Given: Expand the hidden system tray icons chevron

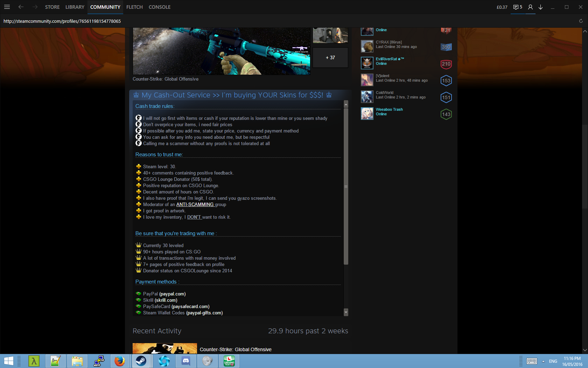Looking at the screenshot, I should tap(543, 361).
